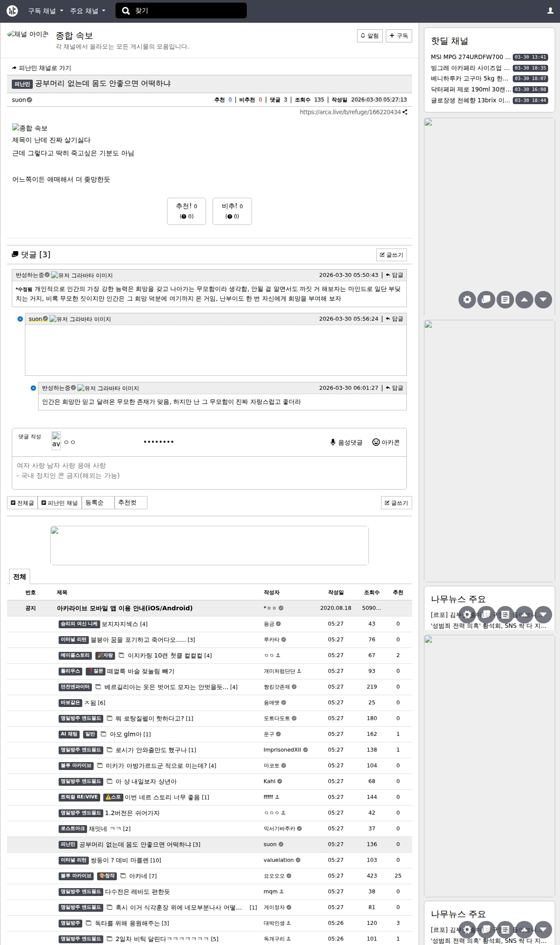Click the 핫딜 채널 sidebar heading

pyautogui.click(x=450, y=41)
